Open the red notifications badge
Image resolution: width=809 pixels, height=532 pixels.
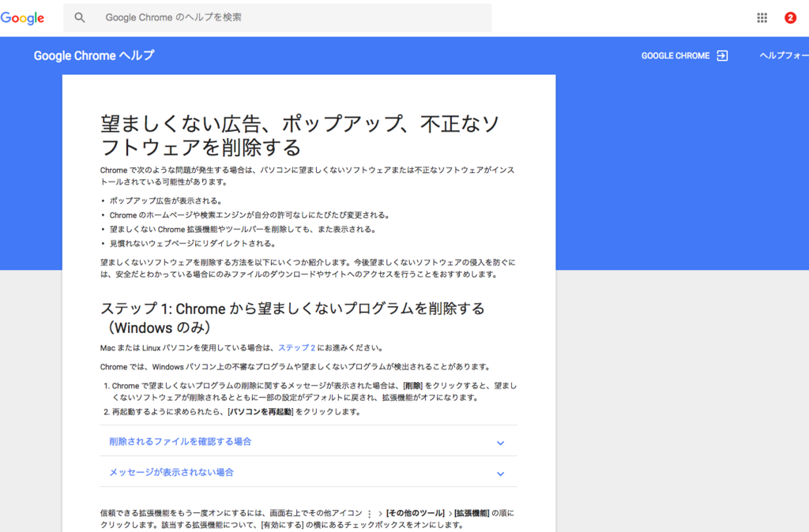click(790, 18)
